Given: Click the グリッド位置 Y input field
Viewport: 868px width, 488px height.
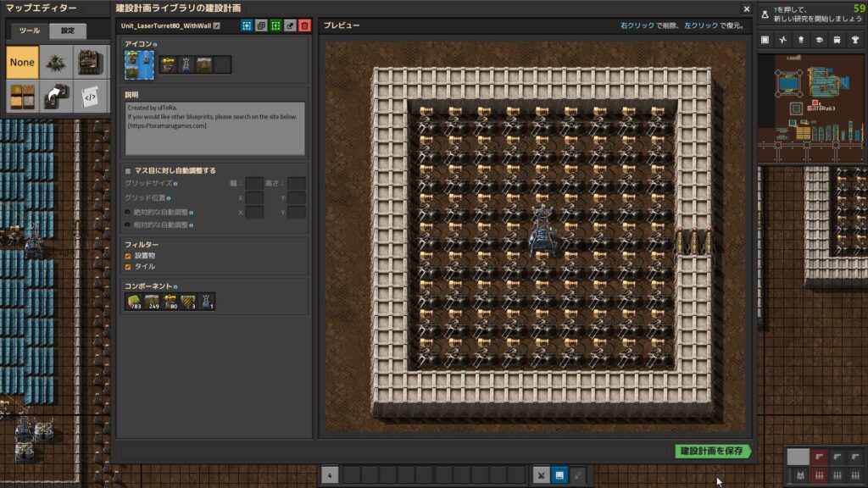Looking at the screenshot, I should pyautogui.click(x=296, y=197).
